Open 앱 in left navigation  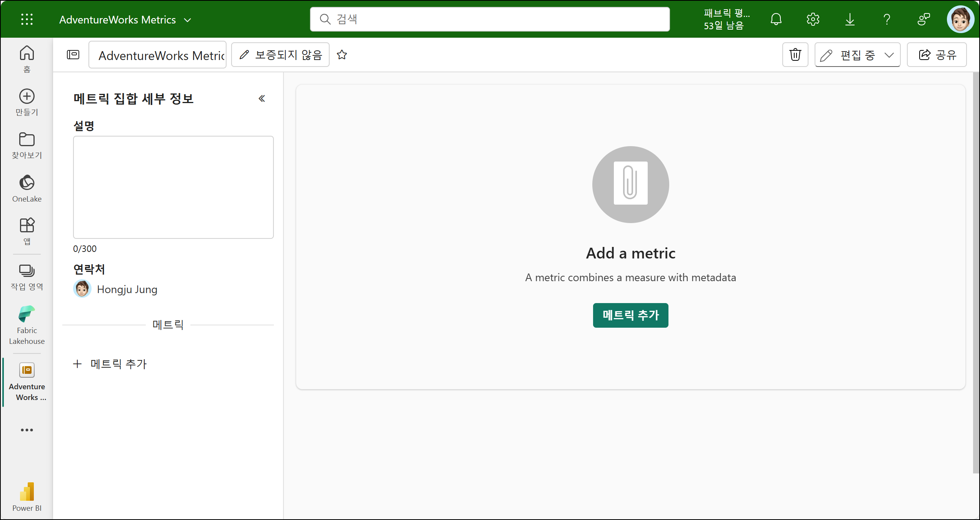[27, 232]
